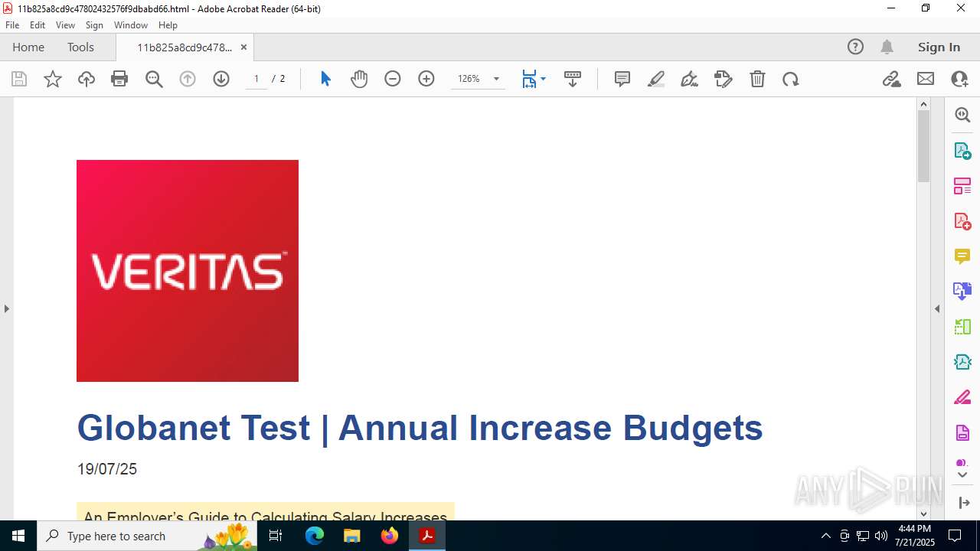This screenshot has height=551, width=980.
Task: Open Protect document tool in sidebar
Action: click(x=962, y=432)
